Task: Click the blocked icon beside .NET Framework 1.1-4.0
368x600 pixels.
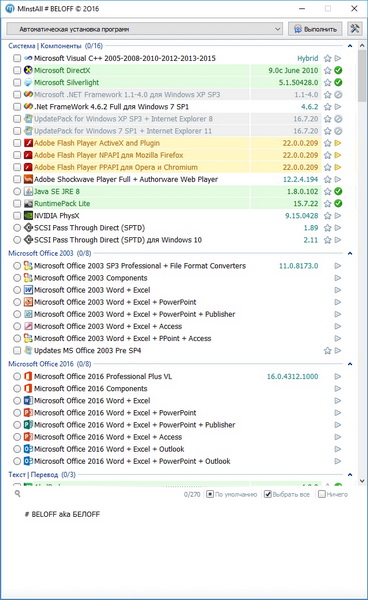Action: tap(338, 95)
